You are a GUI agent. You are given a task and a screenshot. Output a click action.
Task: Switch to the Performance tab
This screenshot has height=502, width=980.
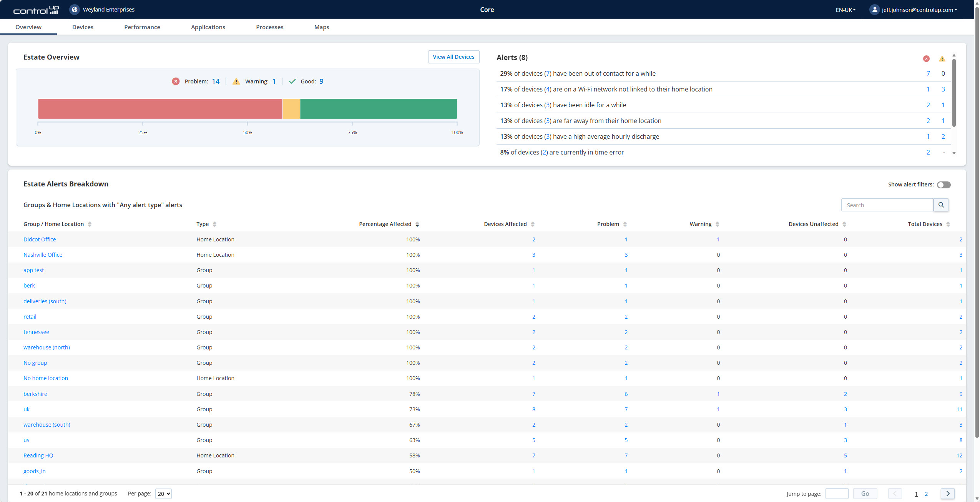click(x=142, y=27)
